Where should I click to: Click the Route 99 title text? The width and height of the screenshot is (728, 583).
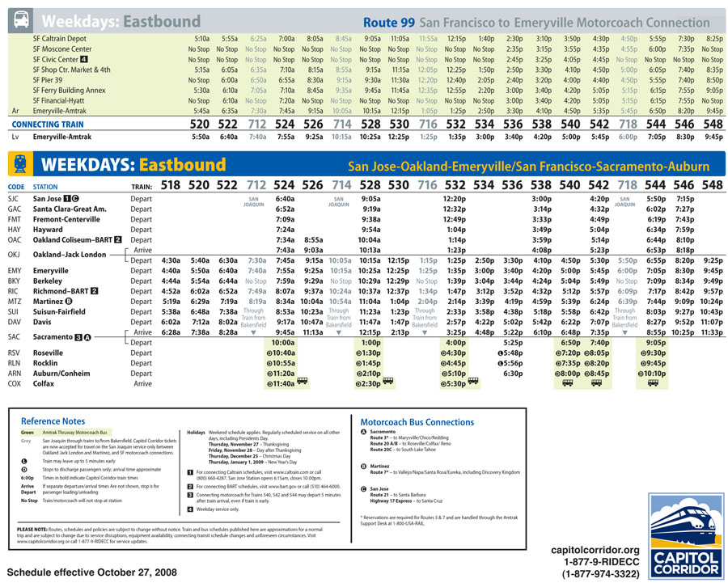pos(388,23)
